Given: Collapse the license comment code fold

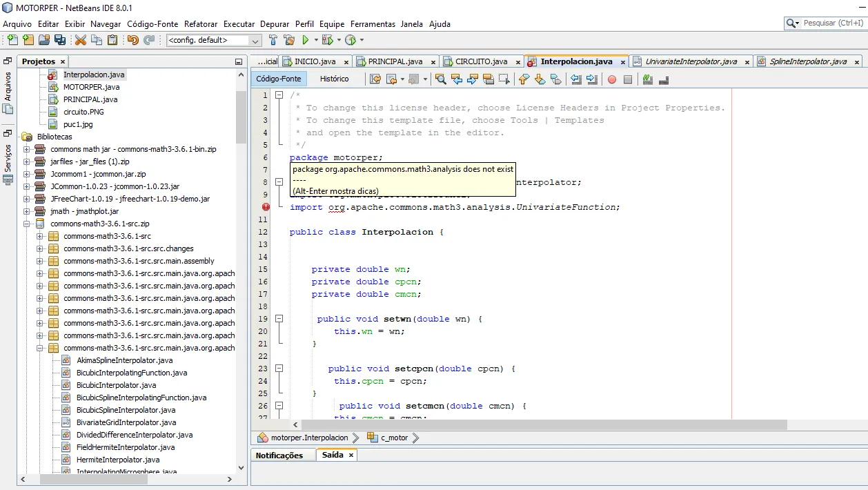Looking at the screenshot, I should [279, 95].
